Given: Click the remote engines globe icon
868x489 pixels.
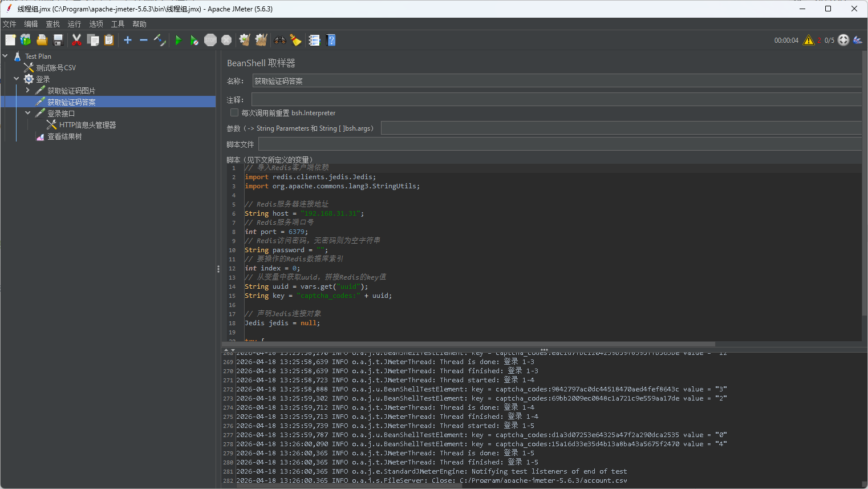Looking at the screenshot, I should [843, 40].
